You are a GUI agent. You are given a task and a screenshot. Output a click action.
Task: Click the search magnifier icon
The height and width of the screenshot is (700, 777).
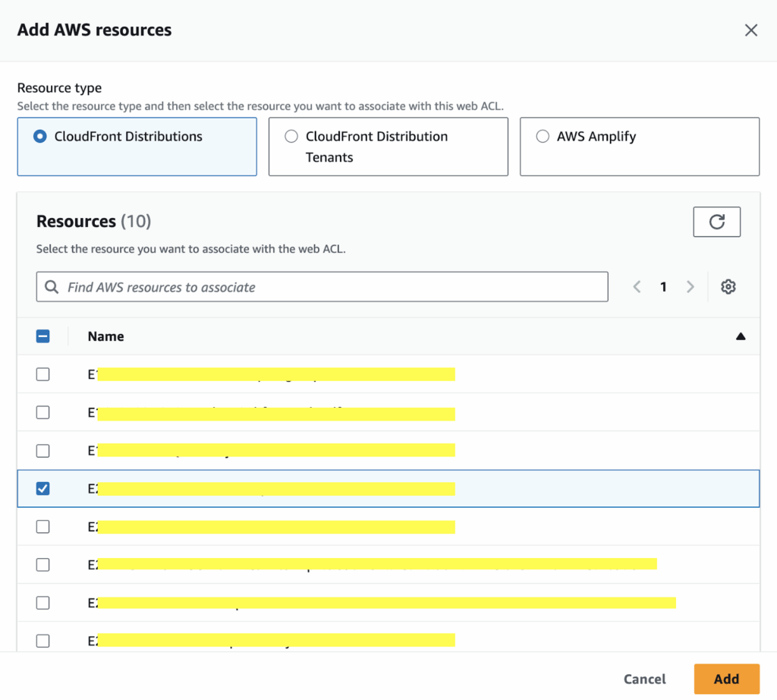pyautogui.click(x=52, y=286)
